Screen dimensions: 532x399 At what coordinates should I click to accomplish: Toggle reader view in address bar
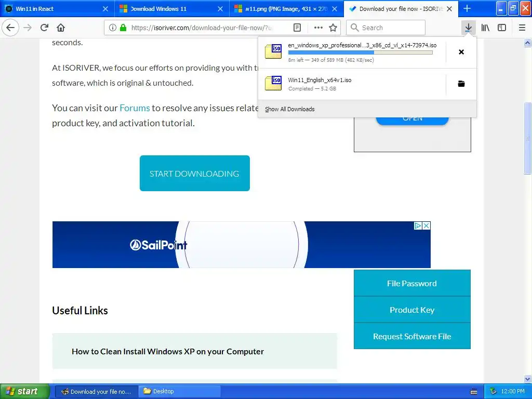point(297,28)
